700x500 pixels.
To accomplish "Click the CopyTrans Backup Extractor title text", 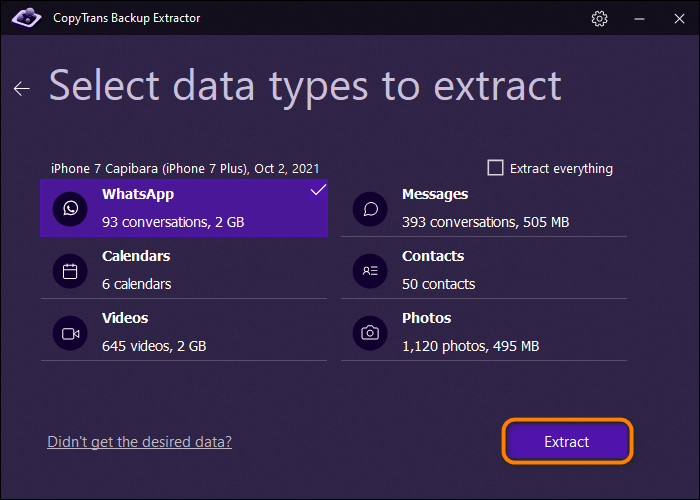I will tap(127, 18).
